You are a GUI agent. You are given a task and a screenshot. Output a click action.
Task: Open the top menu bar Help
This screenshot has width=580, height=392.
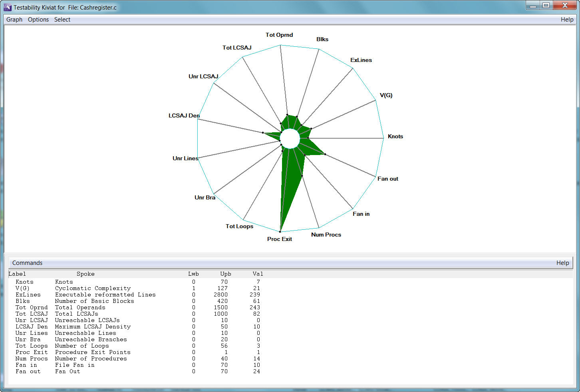567,20
